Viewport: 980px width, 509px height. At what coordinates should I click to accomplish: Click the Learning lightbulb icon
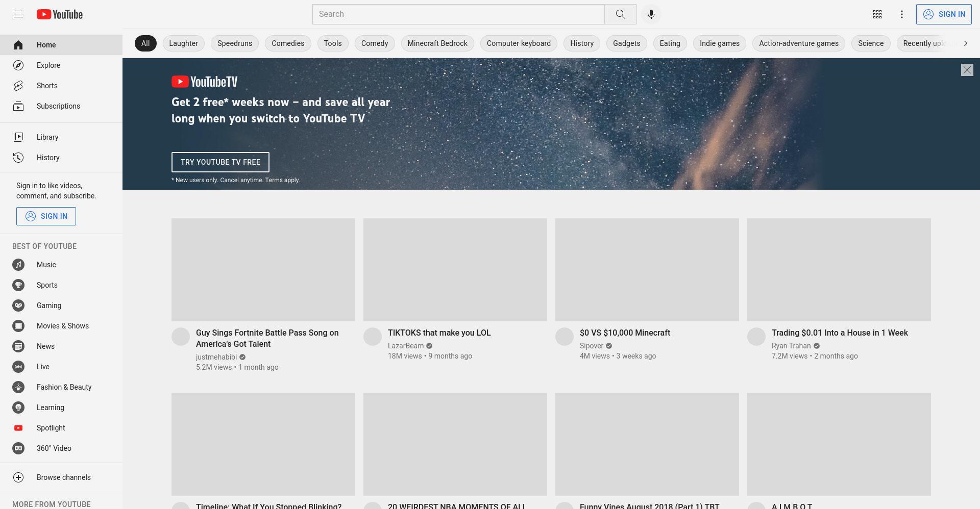pos(18,408)
